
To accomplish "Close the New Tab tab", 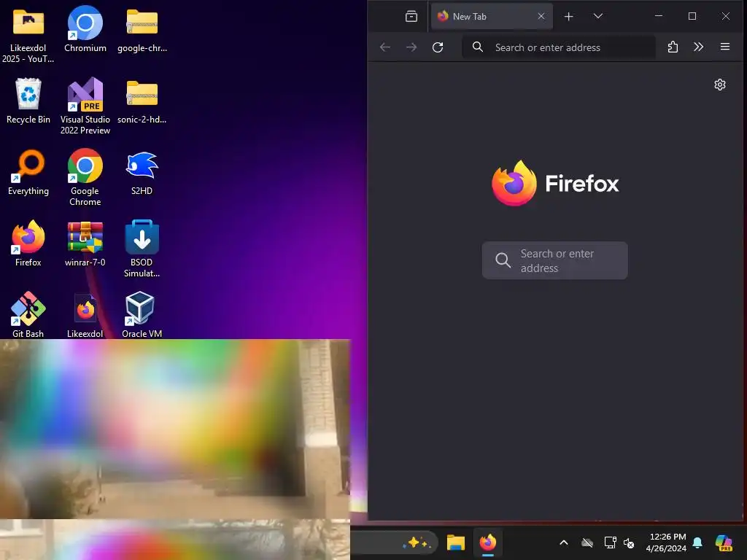I will (x=541, y=17).
